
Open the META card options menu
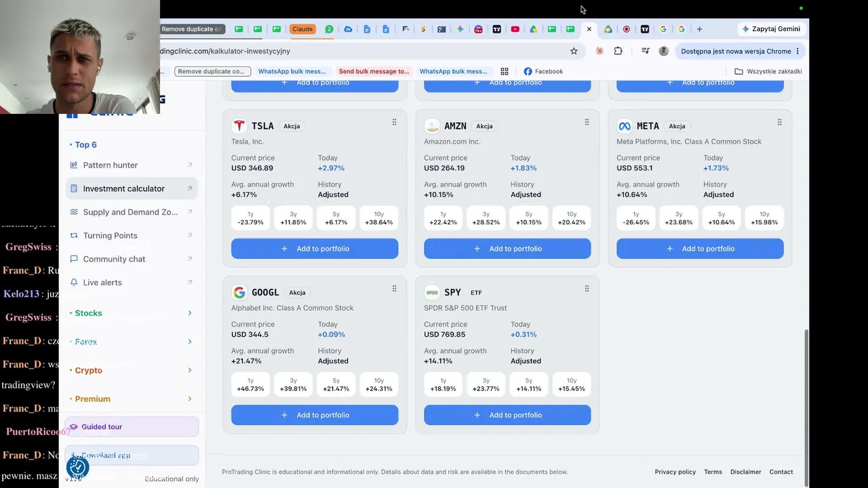[779, 123]
